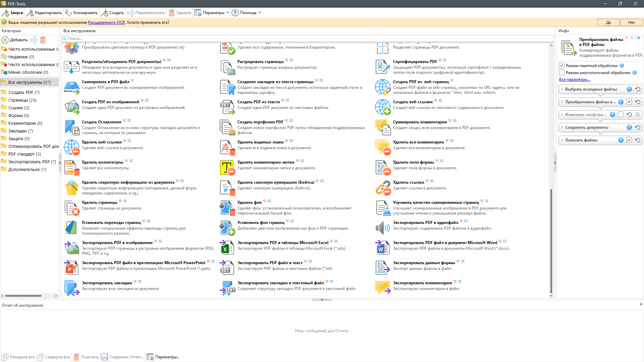The width and height of the screenshot is (644, 362).
Task: Collapse the Info panel with right splitter arrow
Action: 555,163
